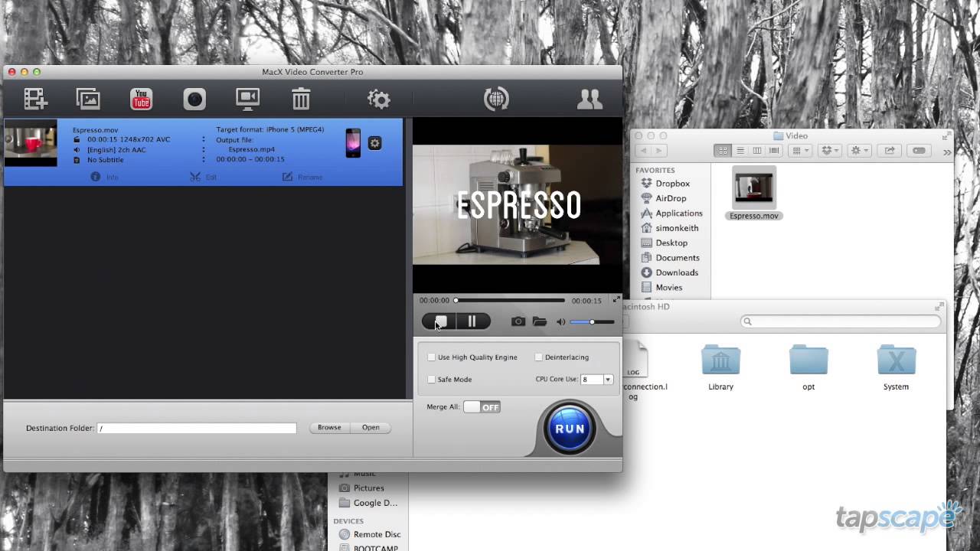Stop the preview playback
Screen dimensions: 980x551
pyautogui.click(x=441, y=321)
